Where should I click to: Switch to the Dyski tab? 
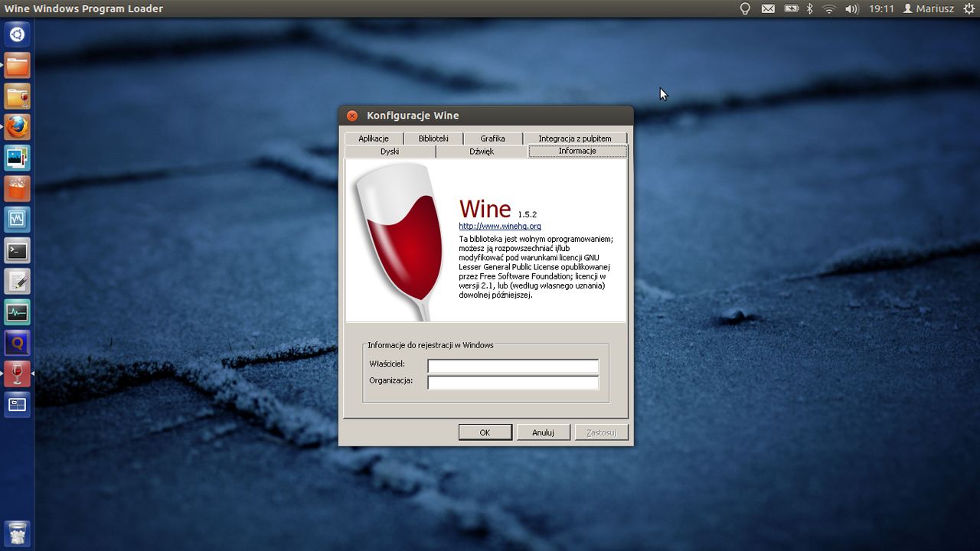[x=390, y=152]
